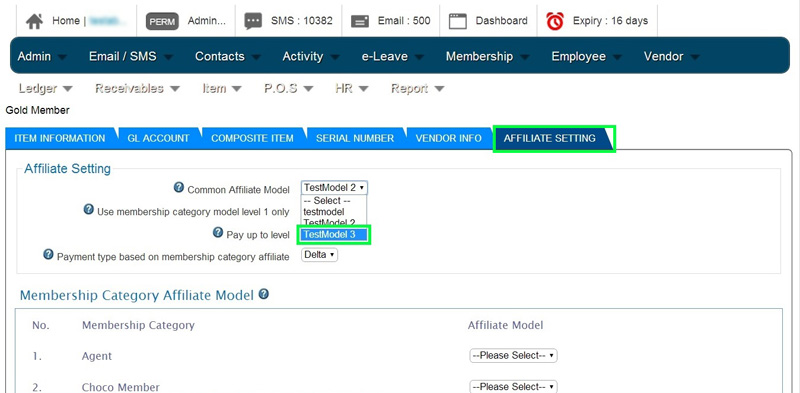Open the e-Leave menu
This screenshot has height=393, width=800.
(x=392, y=56)
